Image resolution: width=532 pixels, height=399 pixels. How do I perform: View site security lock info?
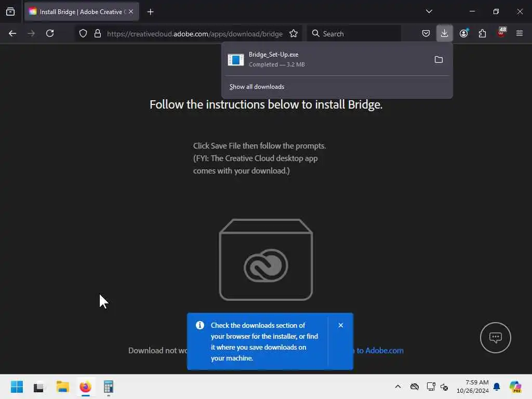(98, 34)
